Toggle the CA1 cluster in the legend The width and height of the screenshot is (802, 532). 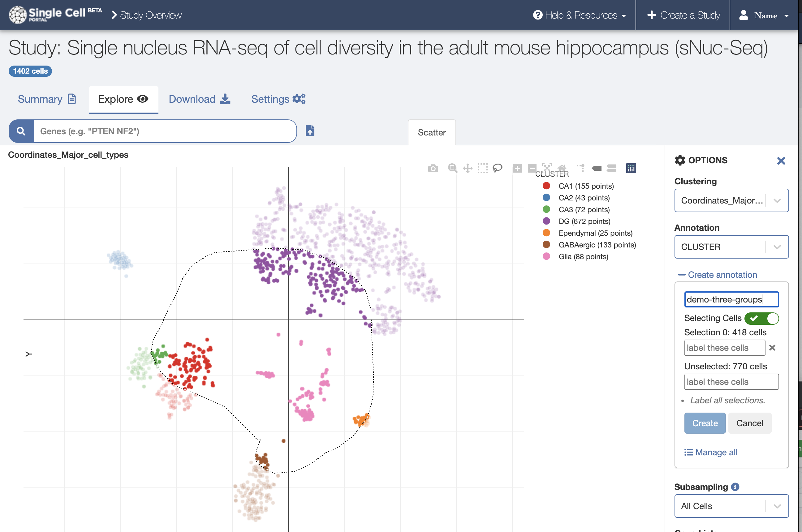coord(586,186)
